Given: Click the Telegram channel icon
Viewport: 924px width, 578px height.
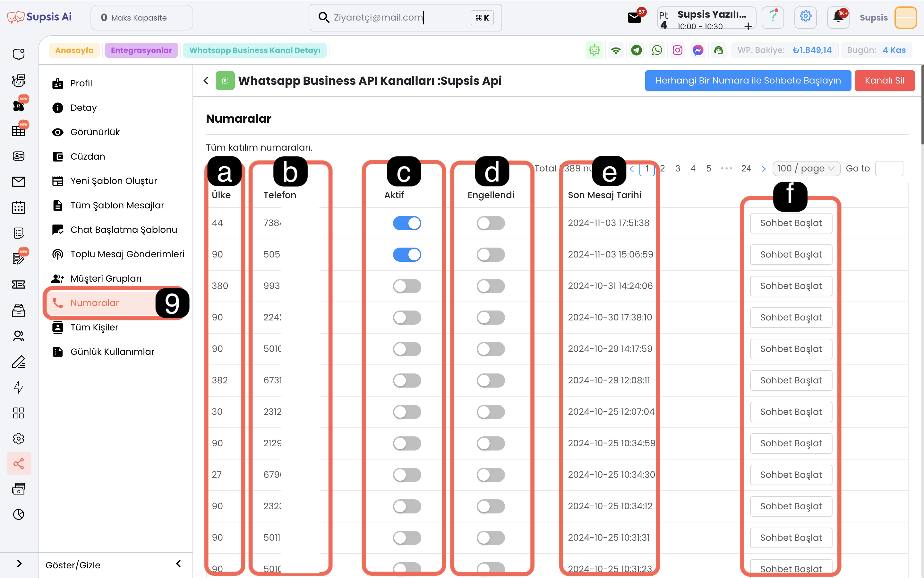Looking at the screenshot, I should click(x=636, y=50).
